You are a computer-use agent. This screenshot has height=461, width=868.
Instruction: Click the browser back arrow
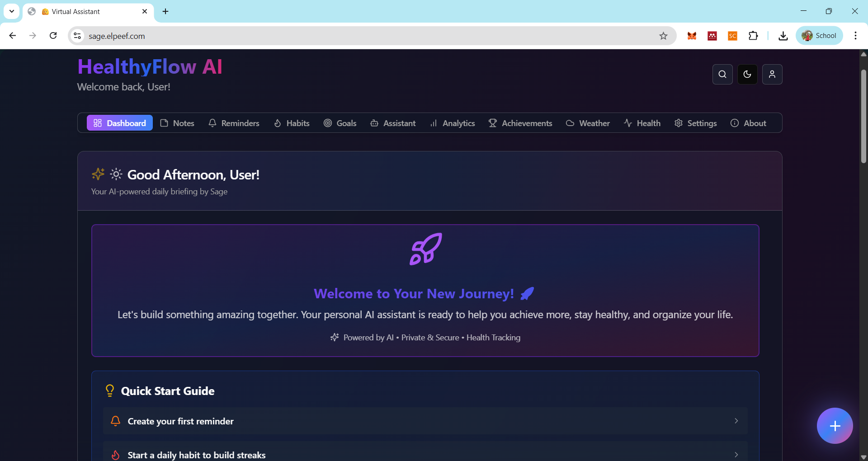coord(13,36)
